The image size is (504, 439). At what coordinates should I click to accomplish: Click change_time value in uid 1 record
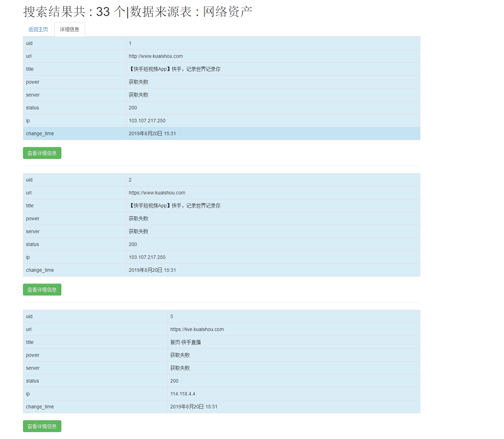tap(152, 133)
